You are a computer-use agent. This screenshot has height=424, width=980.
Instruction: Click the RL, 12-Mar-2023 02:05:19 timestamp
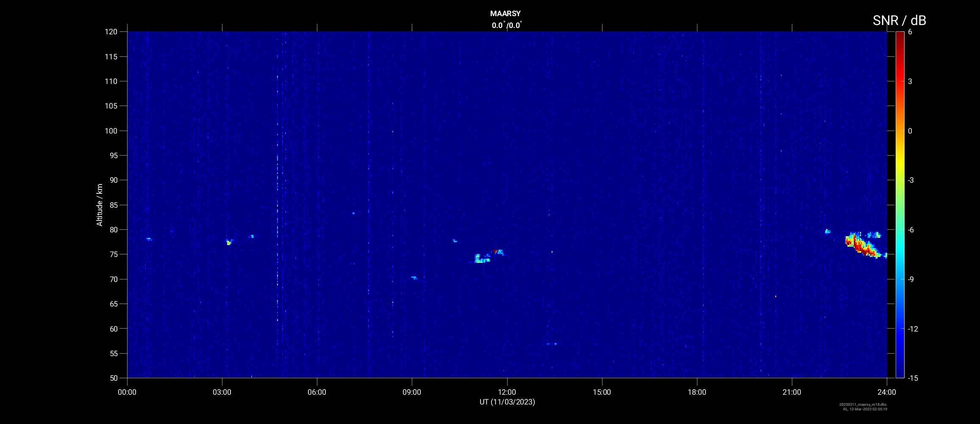(865, 409)
